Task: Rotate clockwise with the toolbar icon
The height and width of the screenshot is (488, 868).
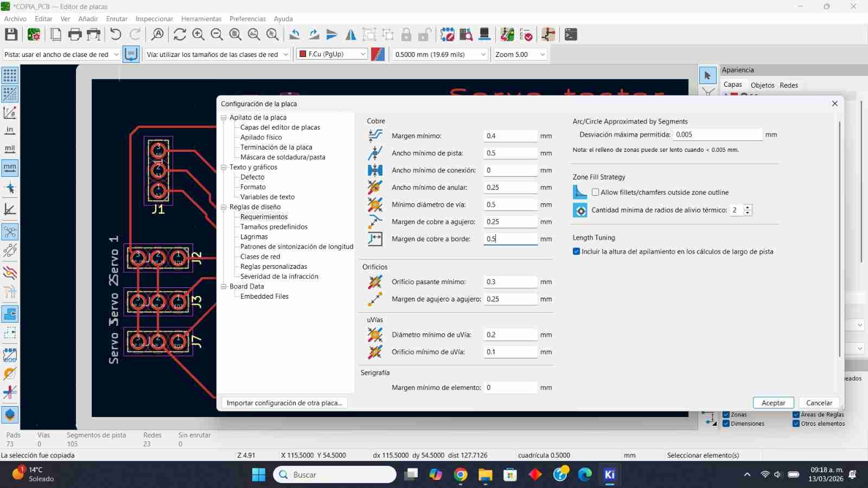Action: coord(314,35)
